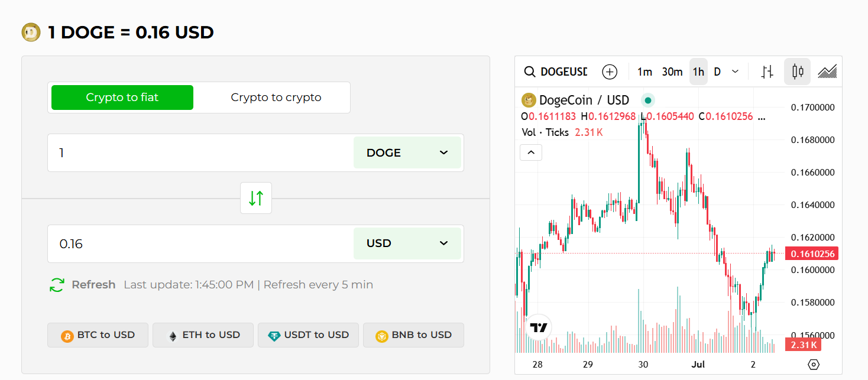
Task: Select the candlestick chart style
Action: pos(797,72)
